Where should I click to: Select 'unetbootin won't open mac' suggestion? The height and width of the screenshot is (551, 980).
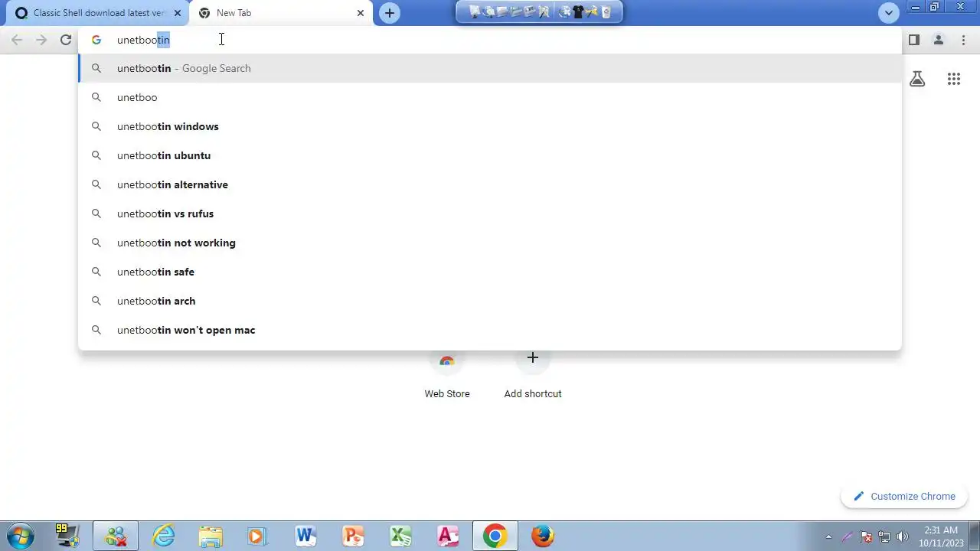[490, 330]
